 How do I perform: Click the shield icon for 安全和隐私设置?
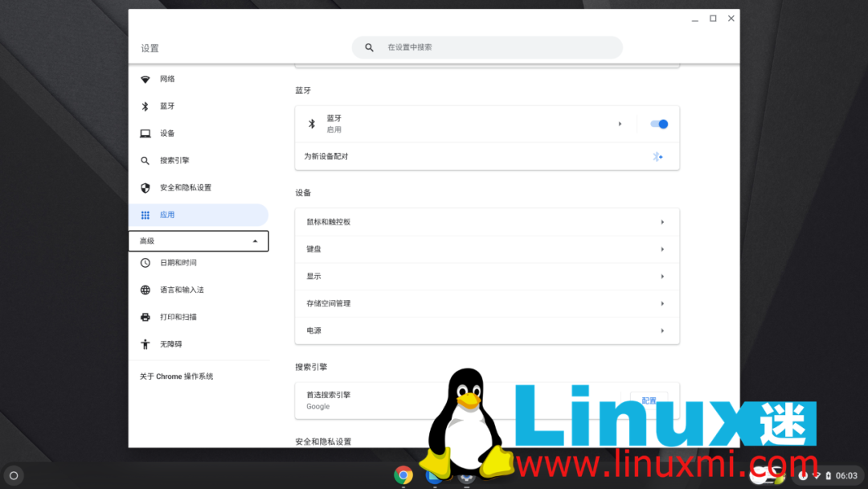coord(145,187)
